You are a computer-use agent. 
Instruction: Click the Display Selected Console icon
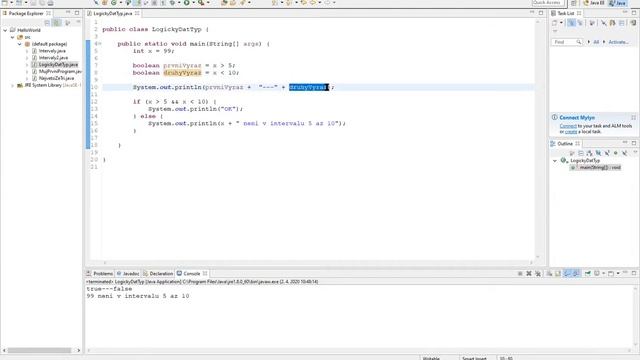pos(597,273)
